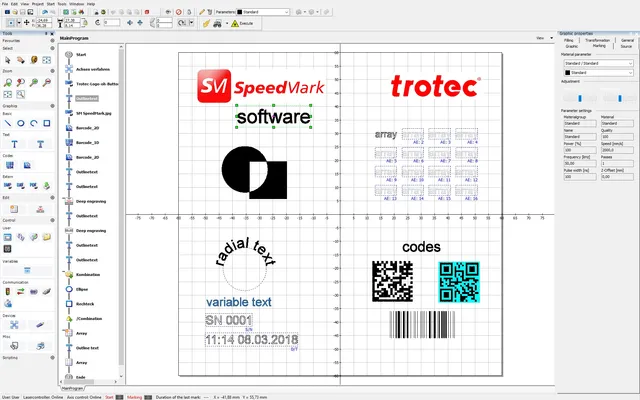Adjust the left Adjustment slider
Image resolution: width=640 pixels, height=400 pixels.
point(580,98)
